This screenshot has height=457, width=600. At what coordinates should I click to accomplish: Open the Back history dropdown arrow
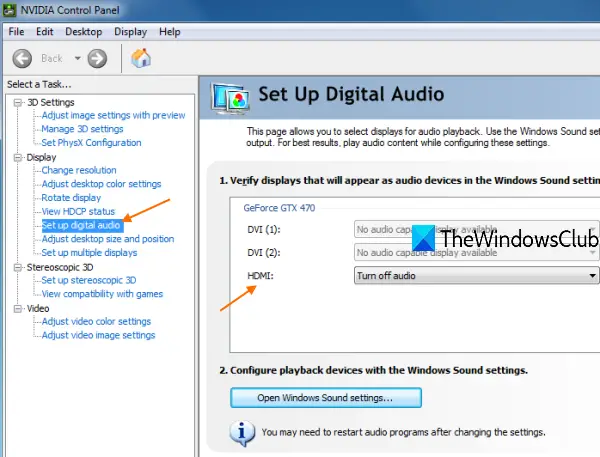(78, 59)
